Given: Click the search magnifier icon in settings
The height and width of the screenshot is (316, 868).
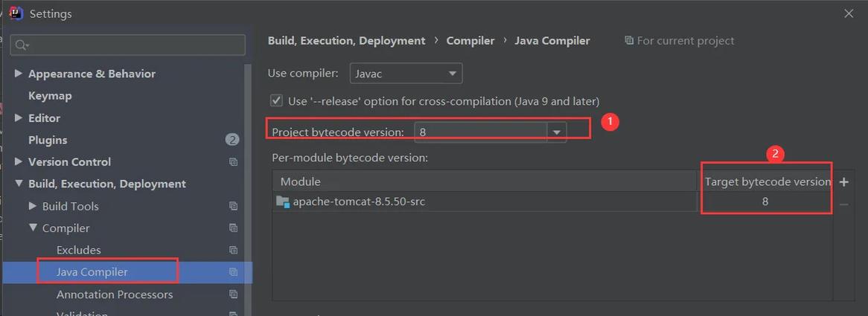Looking at the screenshot, I should [22, 45].
